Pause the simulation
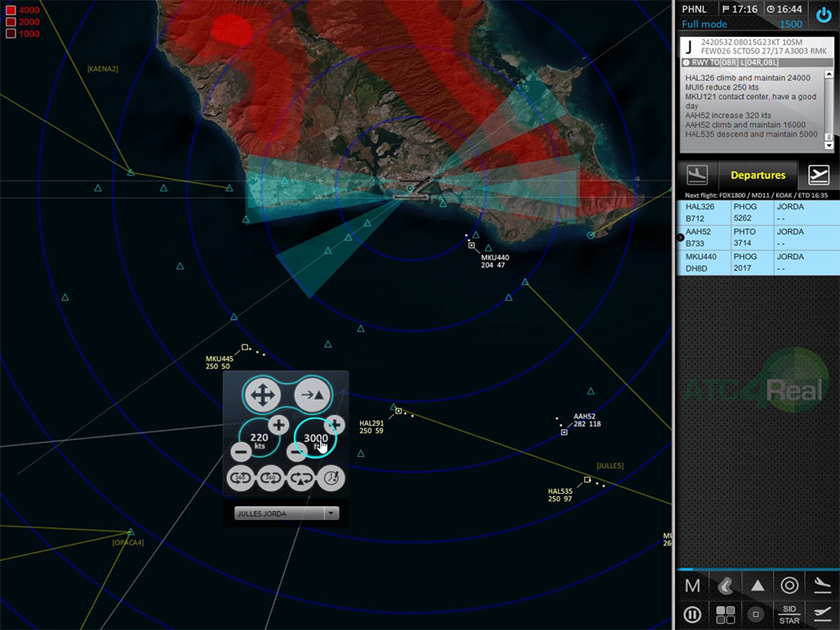The image size is (840, 630). [x=692, y=614]
